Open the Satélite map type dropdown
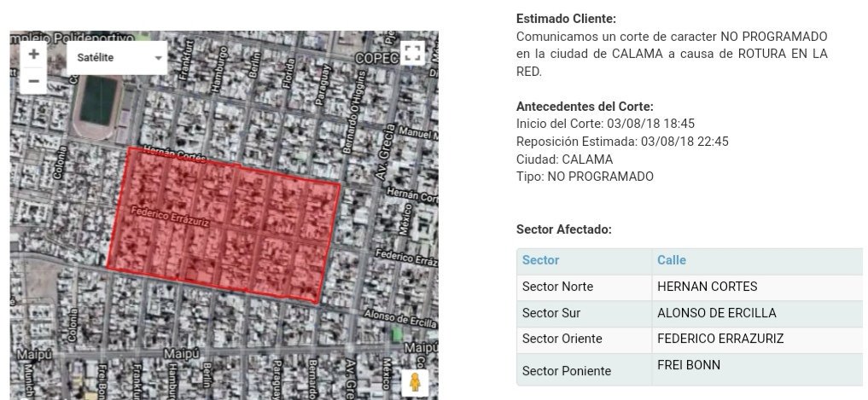Screen dimensions: 868x400 pyautogui.click(x=117, y=57)
